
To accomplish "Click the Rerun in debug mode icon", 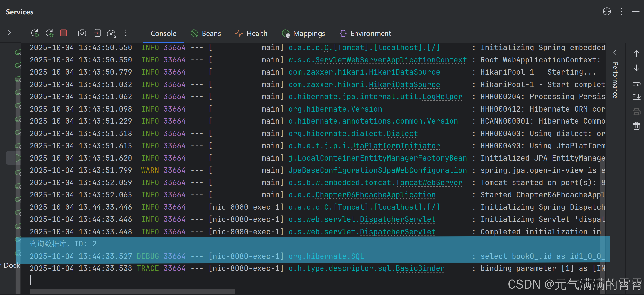I will 50,33.
